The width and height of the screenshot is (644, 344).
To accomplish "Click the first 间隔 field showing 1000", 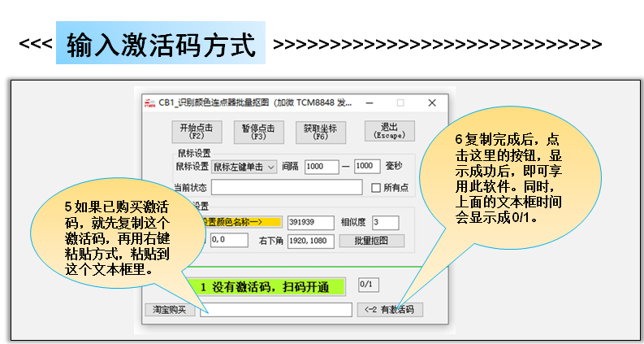I will pos(322,167).
